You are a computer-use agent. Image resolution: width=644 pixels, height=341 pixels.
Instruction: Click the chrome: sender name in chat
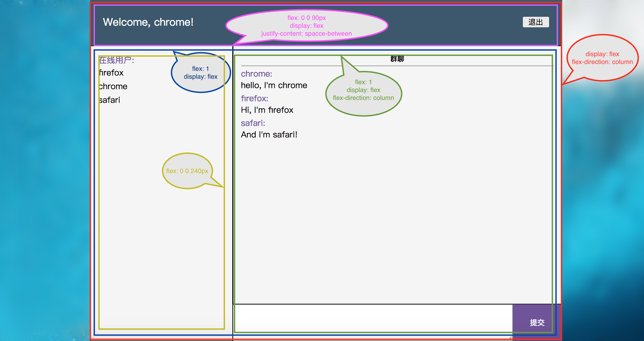[256, 74]
